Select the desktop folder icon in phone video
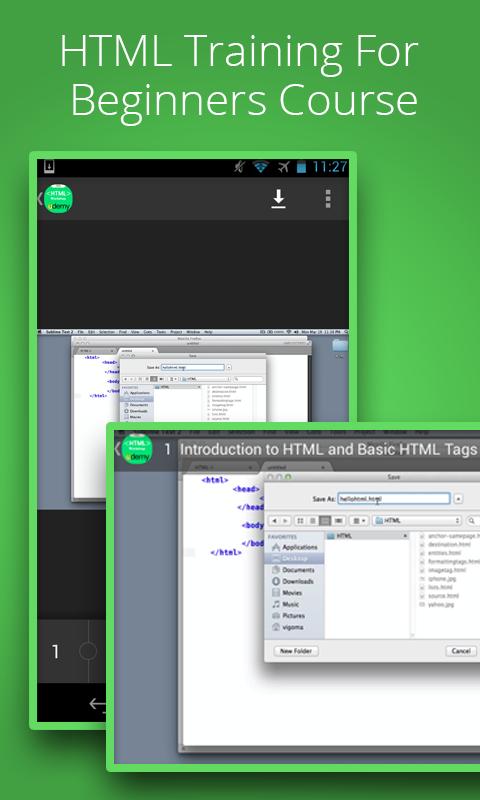This screenshot has height=800, width=480. pos(340,345)
